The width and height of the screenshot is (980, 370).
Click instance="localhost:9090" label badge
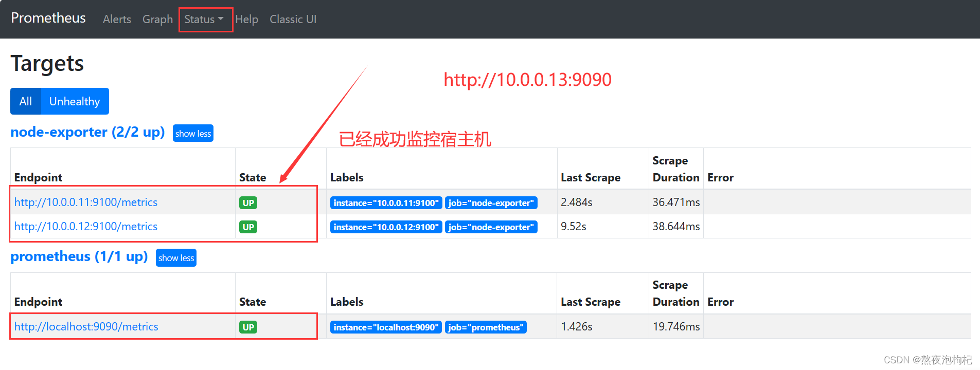click(x=386, y=327)
